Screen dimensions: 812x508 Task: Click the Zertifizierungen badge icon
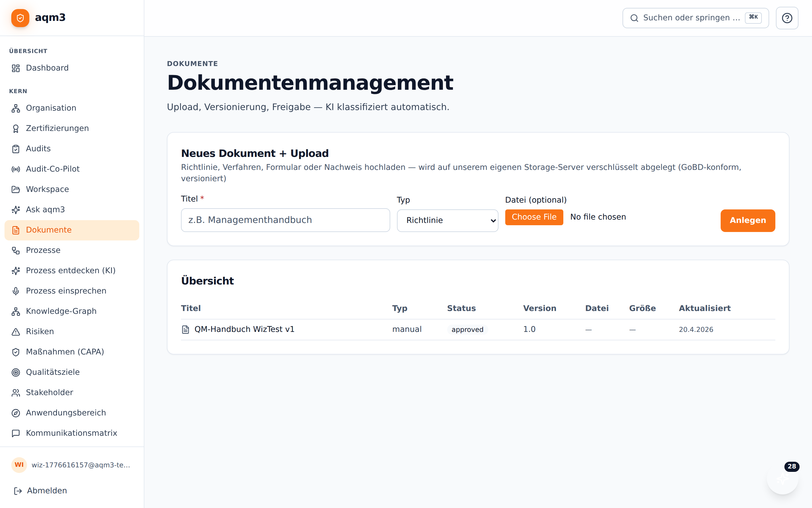(x=16, y=129)
